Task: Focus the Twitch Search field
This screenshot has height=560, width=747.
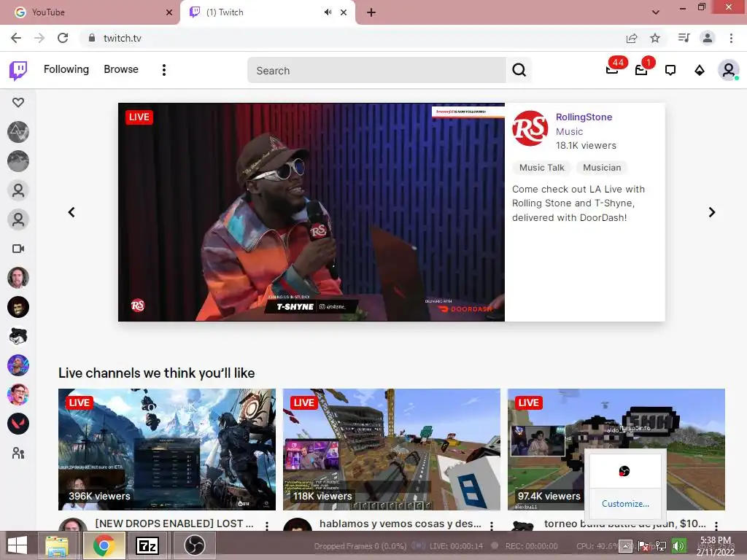Action: (376, 71)
